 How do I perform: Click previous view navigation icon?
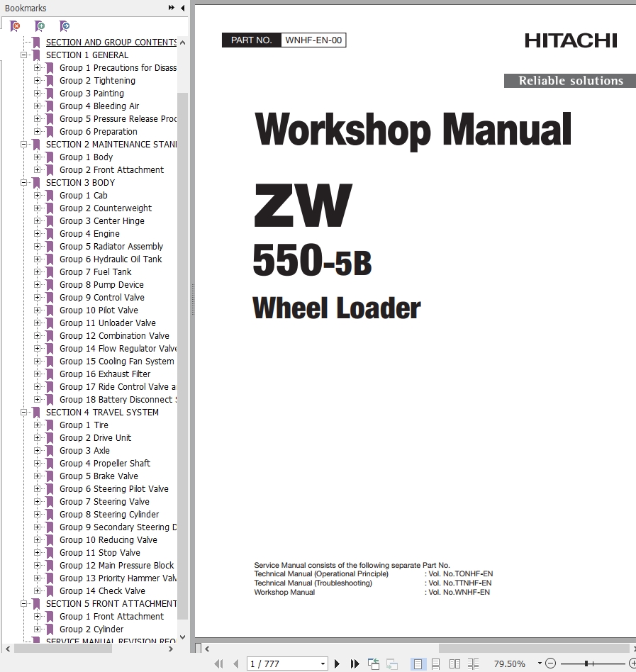click(373, 664)
